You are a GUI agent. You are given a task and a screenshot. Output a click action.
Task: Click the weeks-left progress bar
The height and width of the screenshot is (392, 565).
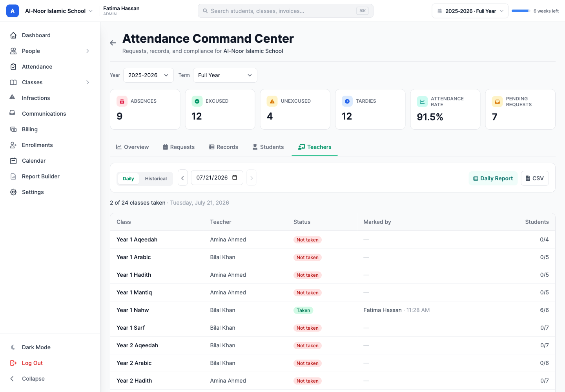(521, 11)
